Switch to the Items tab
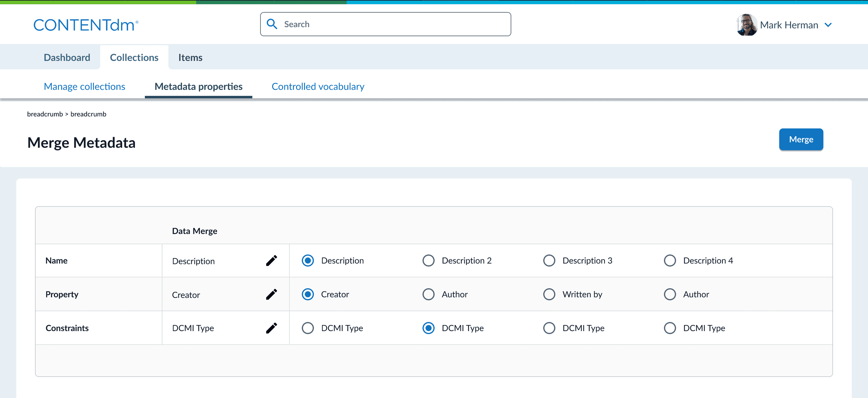 (190, 57)
